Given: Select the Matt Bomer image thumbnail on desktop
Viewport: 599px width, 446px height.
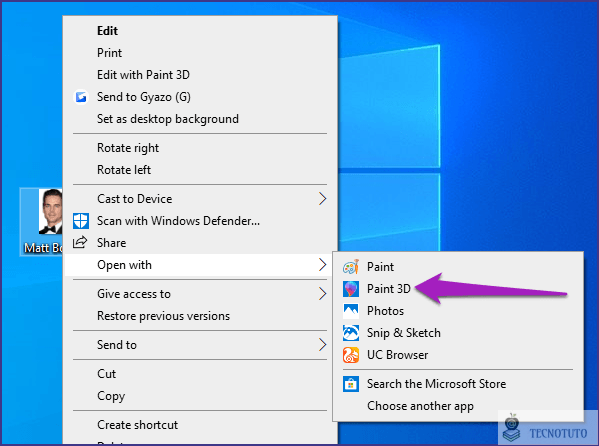Looking at the screenshot, I should click(x=50, y=211).
